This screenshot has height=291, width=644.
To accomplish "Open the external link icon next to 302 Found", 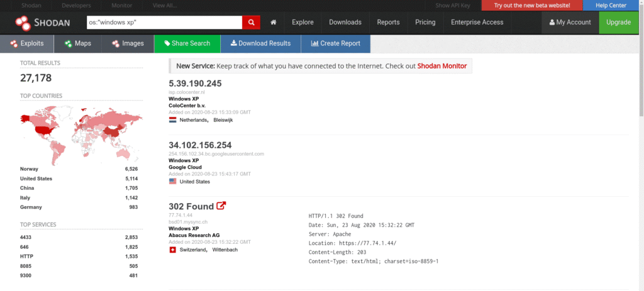I will (221, 206).
